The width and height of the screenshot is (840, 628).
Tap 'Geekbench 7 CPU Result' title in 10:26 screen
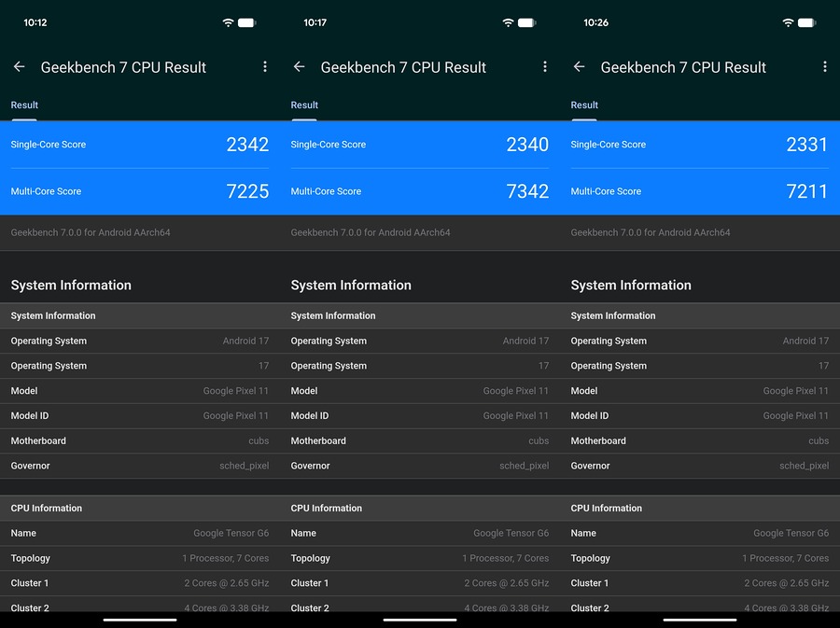(683, 67)
